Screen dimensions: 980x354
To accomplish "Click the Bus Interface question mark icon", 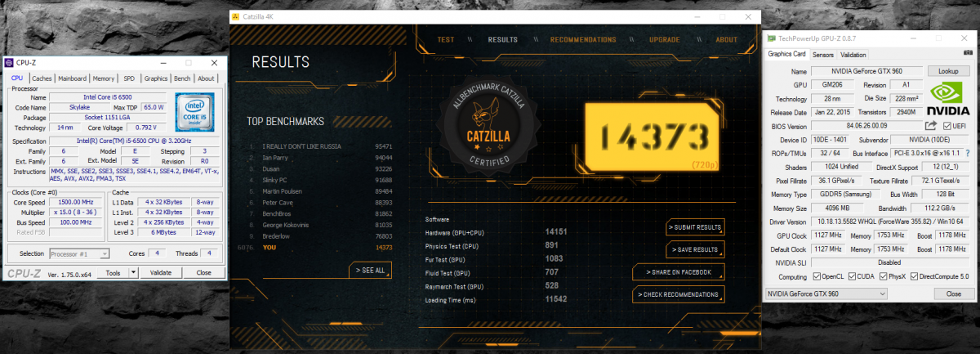I will [968, 153].
